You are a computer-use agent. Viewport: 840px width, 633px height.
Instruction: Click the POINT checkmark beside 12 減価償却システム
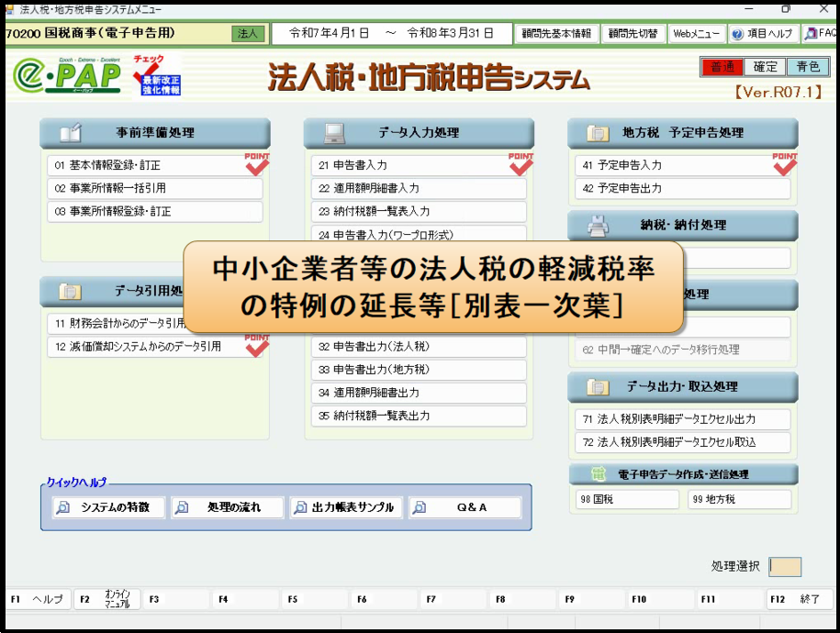(257, 346)
